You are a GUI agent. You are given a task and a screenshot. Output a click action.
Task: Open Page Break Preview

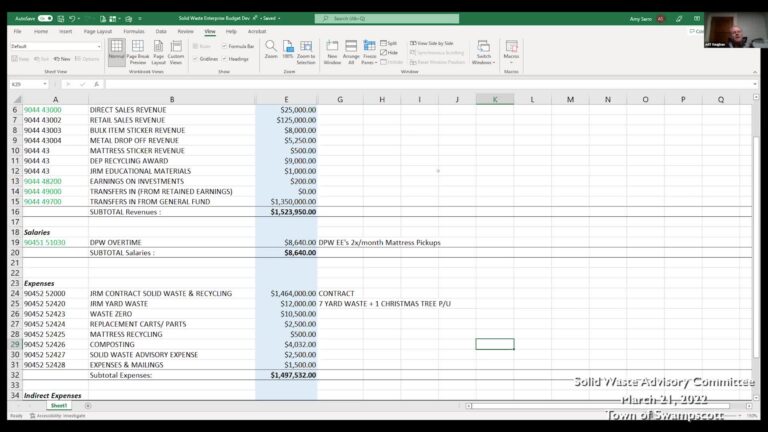pyautogui.click(x=137, y=51)
